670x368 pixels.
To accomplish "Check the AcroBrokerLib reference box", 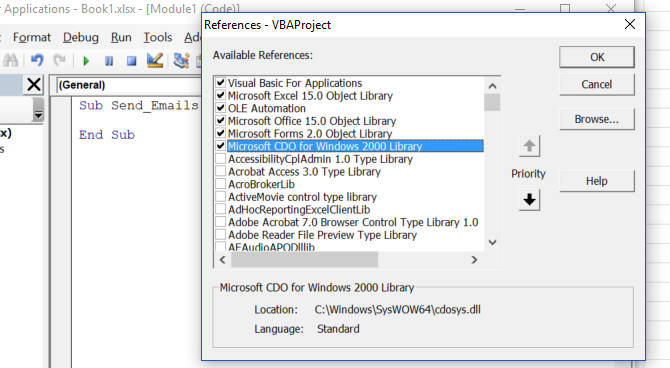I will click(x=220, y=184).
